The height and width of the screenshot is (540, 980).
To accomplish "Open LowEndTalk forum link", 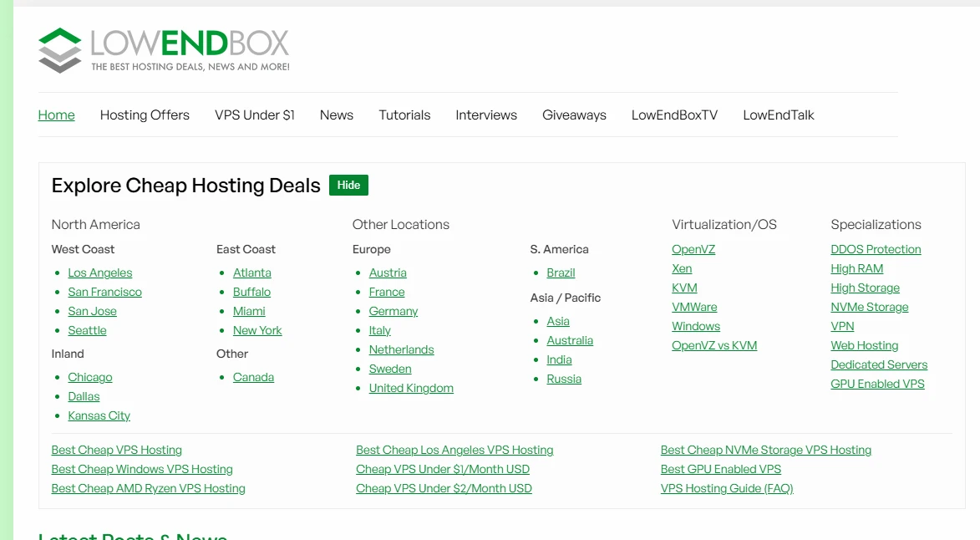I will click(778, 115).
